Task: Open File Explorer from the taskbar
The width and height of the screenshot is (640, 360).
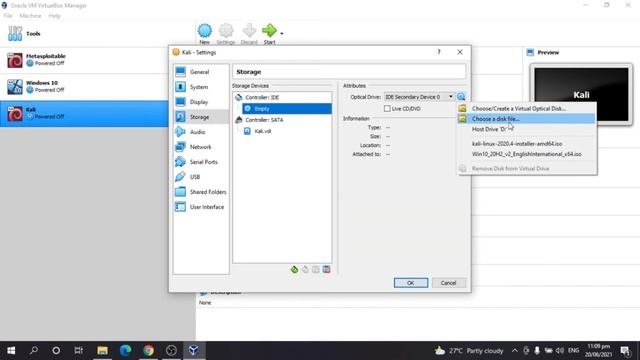Action: 102,350
